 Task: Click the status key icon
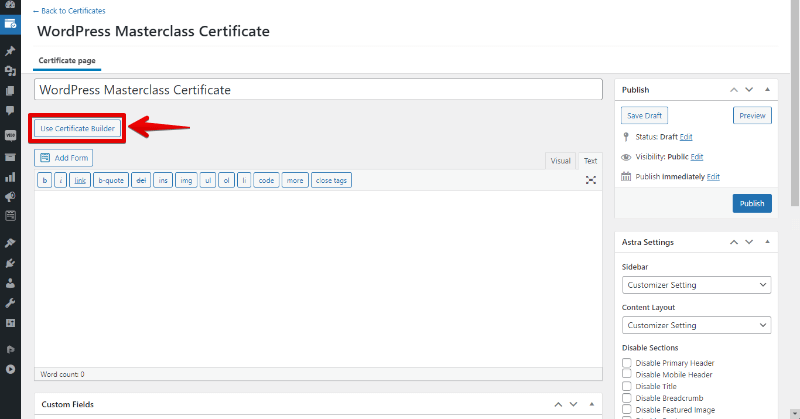(626, 137)
